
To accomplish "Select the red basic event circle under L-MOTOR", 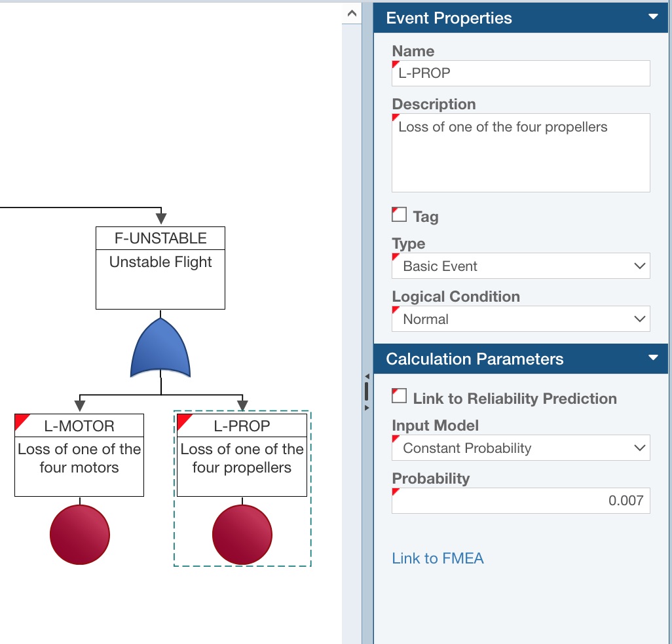I will click(79, 534).
